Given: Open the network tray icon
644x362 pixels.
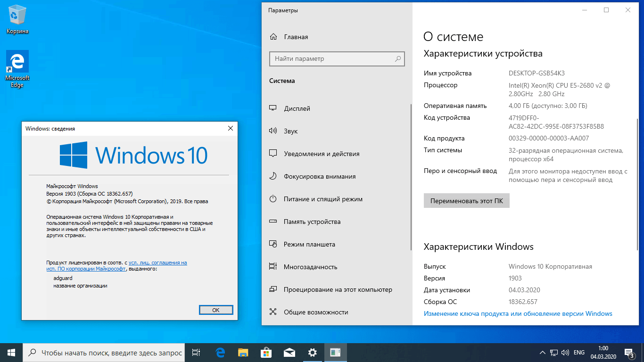Looking at the screenshot, I should [554, 353].
